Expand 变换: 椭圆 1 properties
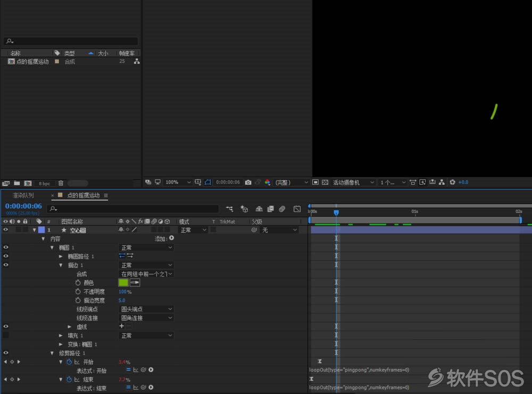Viewport: 532px width, 394px height. coord(61,344)
